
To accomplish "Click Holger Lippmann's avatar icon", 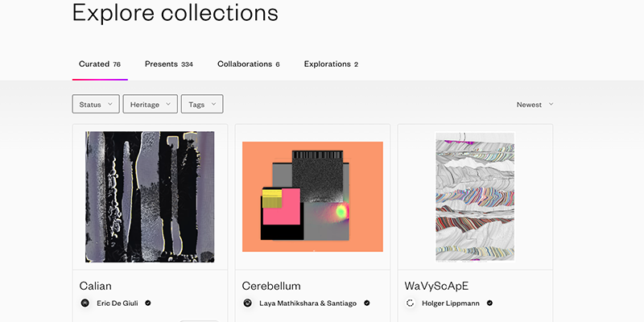I will click(410, 303).
